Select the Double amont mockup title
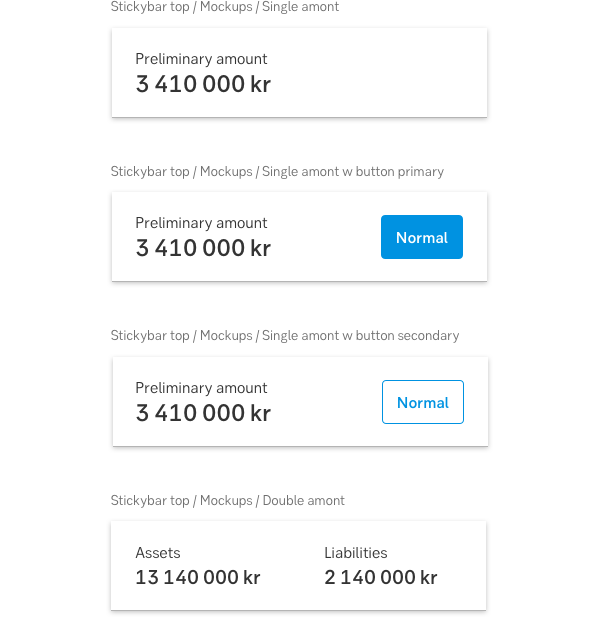This screenshot has width=600, height=617. click(227, 500)
